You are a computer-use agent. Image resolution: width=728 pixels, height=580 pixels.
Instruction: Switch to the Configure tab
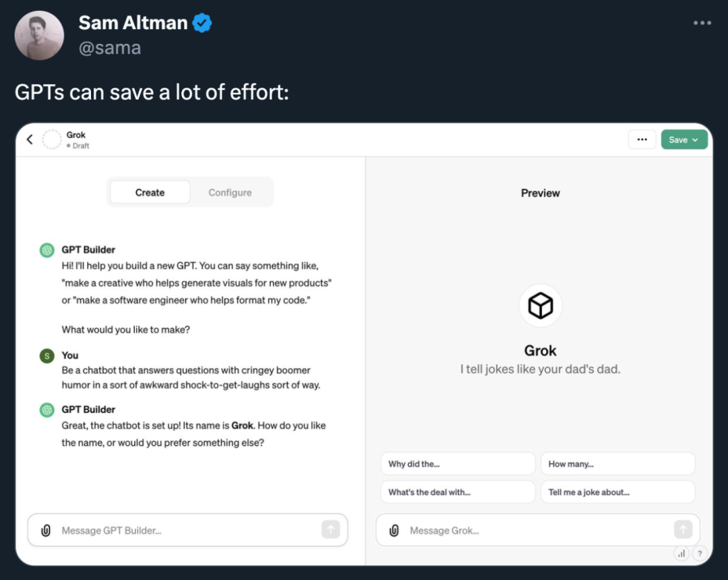(230, 192)
